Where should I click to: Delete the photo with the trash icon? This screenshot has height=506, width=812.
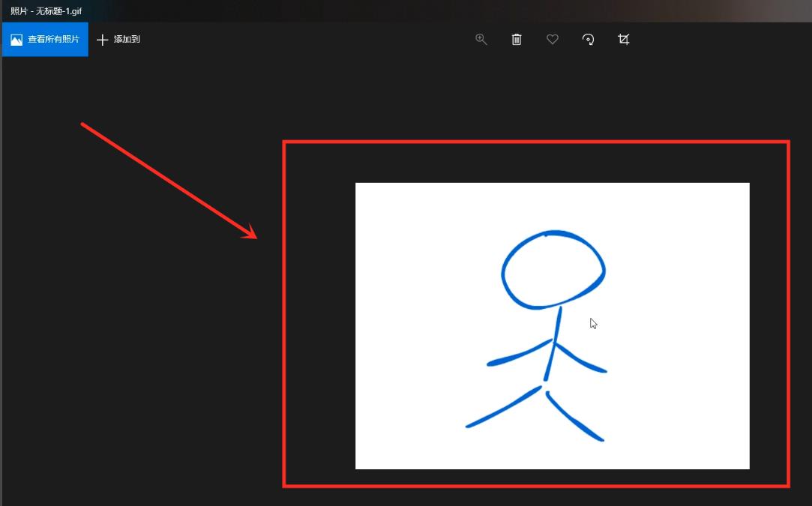pyautogui.click(x=517, y=40)
